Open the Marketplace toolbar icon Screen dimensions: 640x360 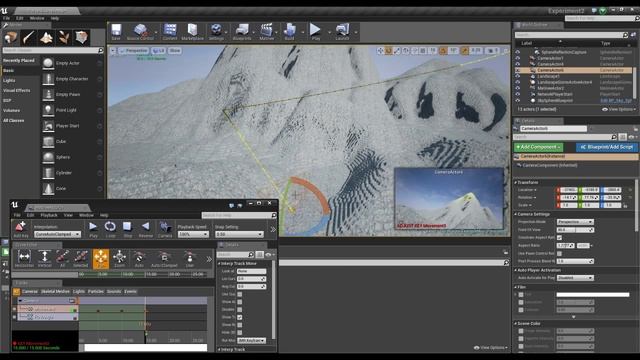point(192,32)
